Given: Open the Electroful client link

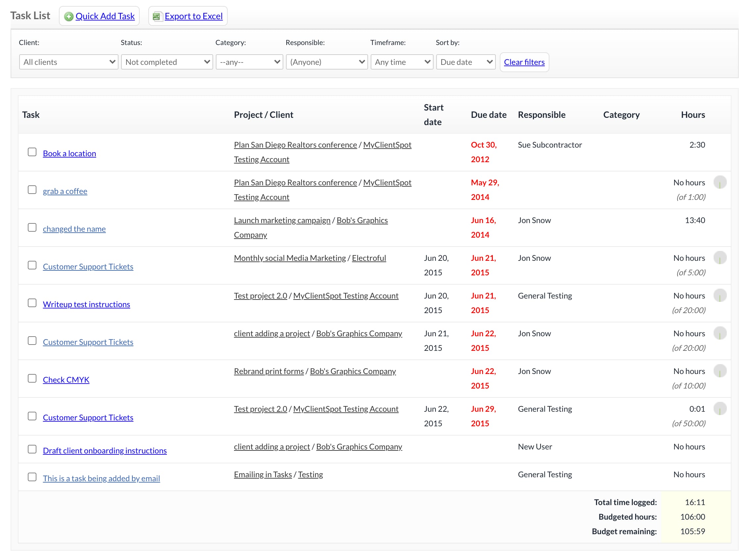Looking at the screenshot, I should pos(369,258).
